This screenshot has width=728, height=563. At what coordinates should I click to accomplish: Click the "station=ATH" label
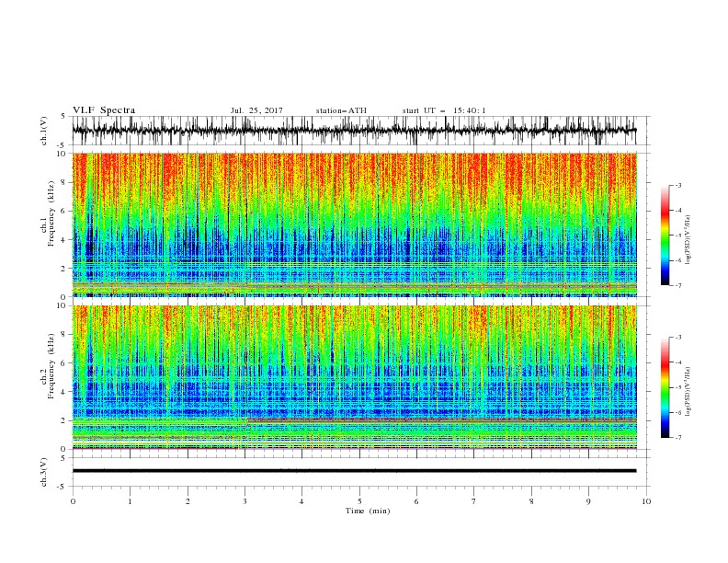(x=341, y=110)
